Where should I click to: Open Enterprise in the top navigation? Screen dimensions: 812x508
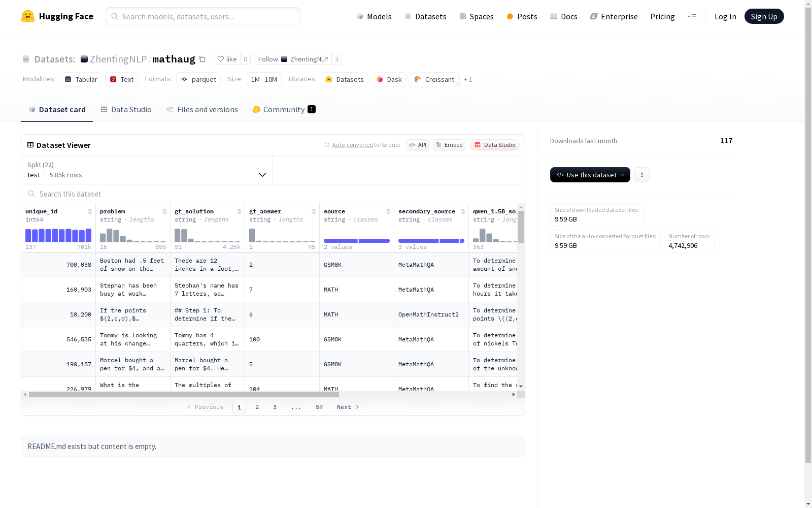tap(614, 16)
